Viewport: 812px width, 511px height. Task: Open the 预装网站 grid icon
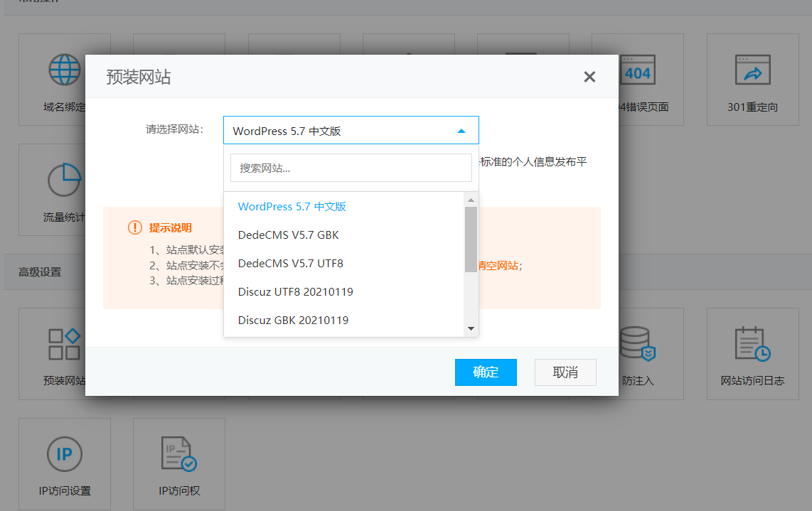(64, 344)
